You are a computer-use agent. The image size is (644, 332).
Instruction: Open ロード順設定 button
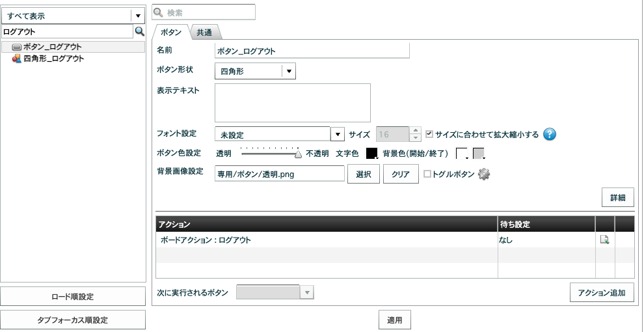pyautogui.click(x=73, y=296)
